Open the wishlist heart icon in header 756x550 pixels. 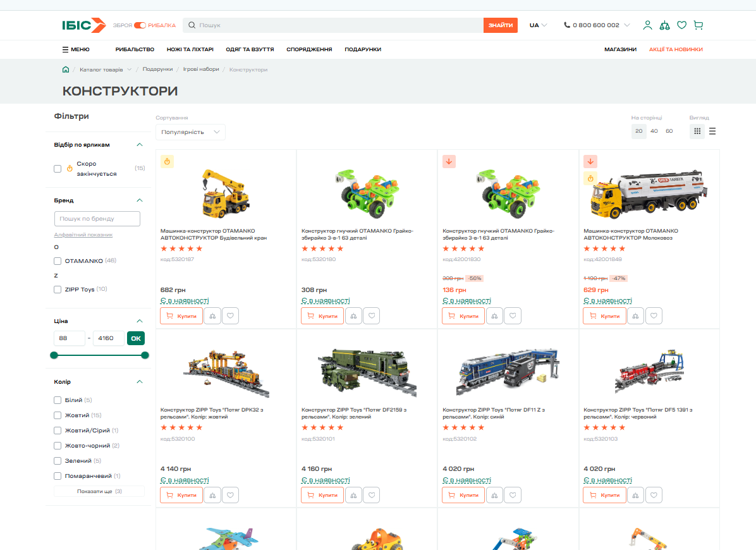681,25
